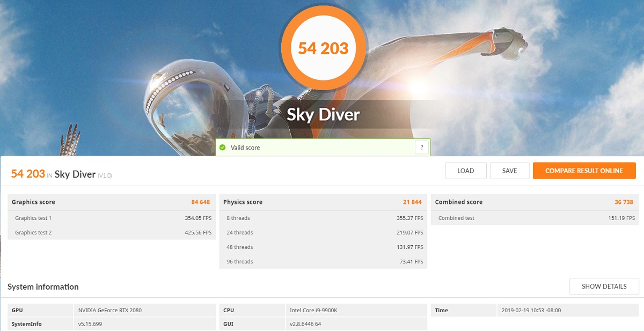Select the Time value 2019-02-19 field
Image resolution: width=644 pixels, height=331 pixels.
(x=567, y=310)
